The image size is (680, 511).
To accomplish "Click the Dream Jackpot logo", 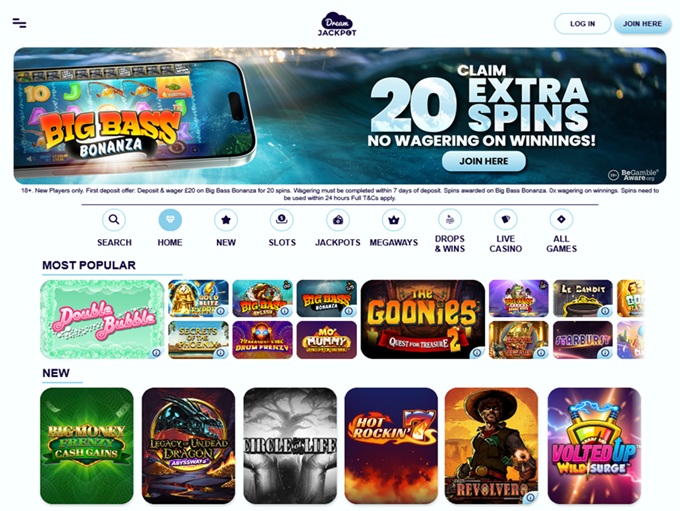I will click(x=337, y=24).
